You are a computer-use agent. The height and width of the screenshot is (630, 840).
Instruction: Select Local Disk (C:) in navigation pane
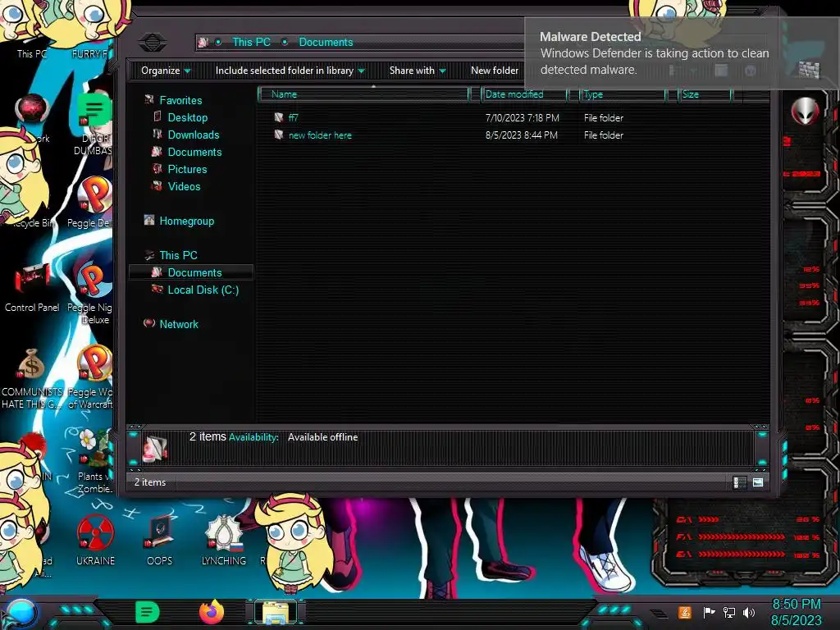(x=203, y=290)
